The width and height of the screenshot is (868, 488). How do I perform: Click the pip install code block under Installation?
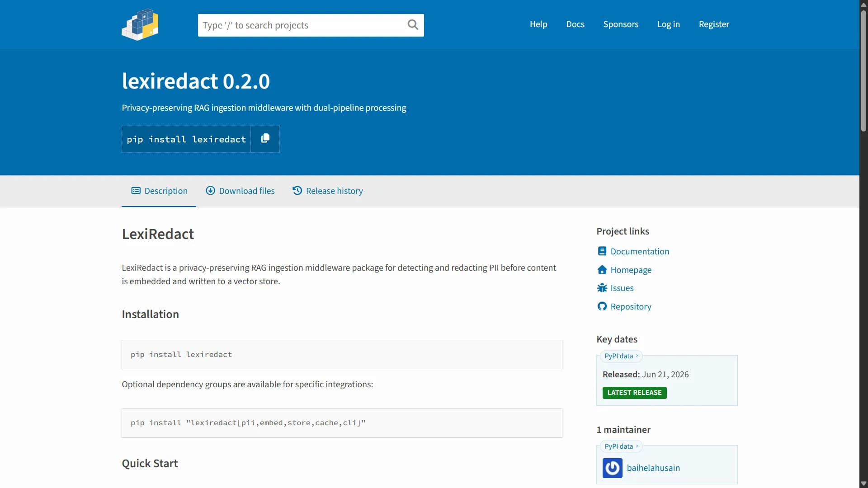[x=342, y=355]
